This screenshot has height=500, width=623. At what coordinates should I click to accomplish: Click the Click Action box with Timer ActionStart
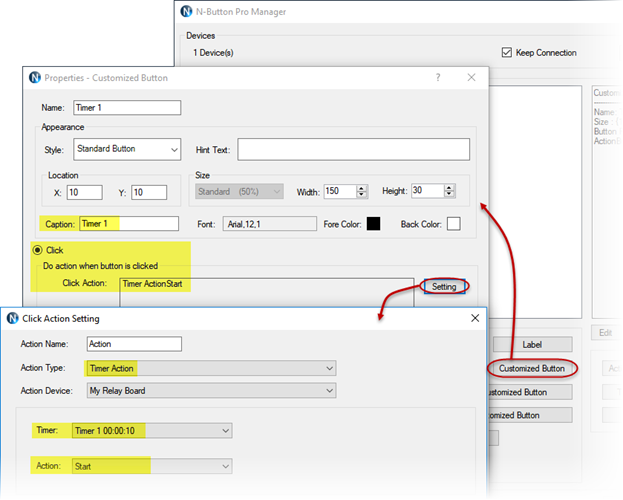(x=267, y=293)
